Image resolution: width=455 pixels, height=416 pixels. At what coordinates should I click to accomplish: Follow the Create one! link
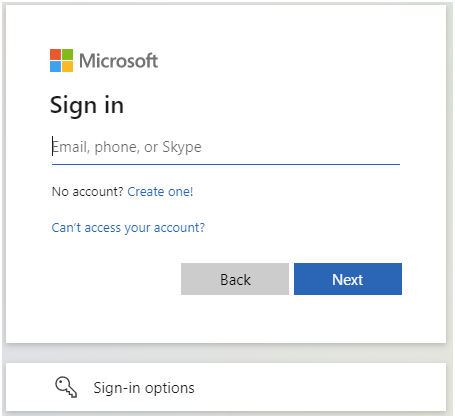(160, 192)
